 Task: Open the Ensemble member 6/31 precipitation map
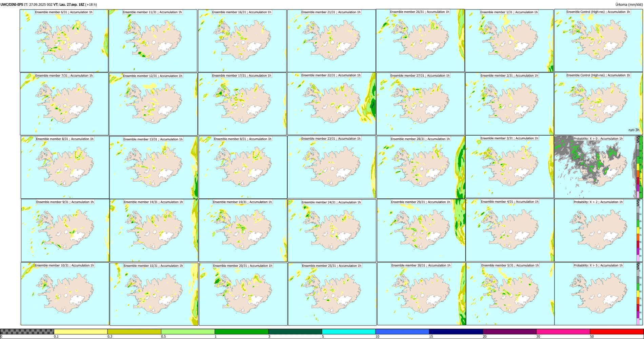[x=64, y=41]
